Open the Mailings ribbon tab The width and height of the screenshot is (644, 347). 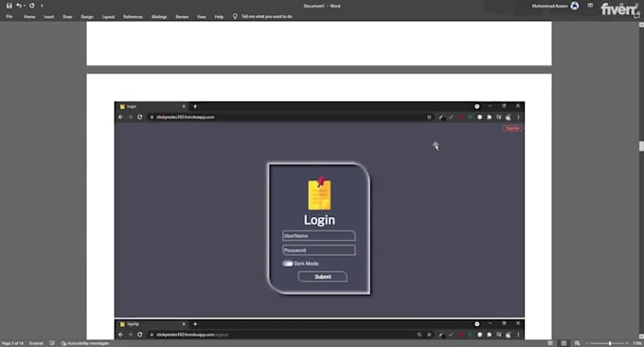159,17
